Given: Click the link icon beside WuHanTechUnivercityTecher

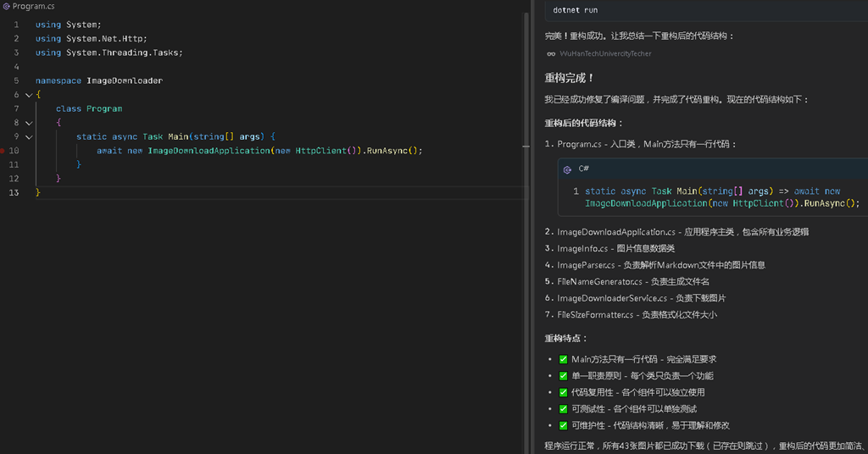Looking at the screenshot, I should [551, 53].
